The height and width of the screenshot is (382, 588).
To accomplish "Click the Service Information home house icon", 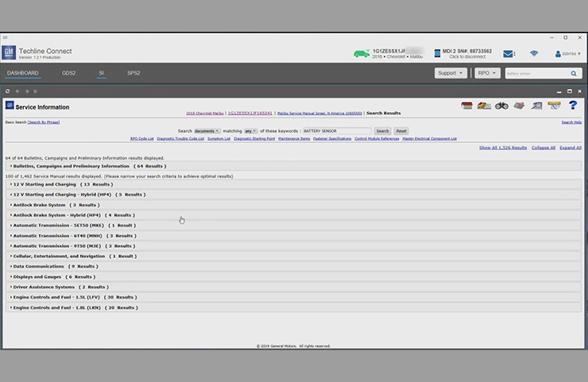I will [x=466, y=106].
